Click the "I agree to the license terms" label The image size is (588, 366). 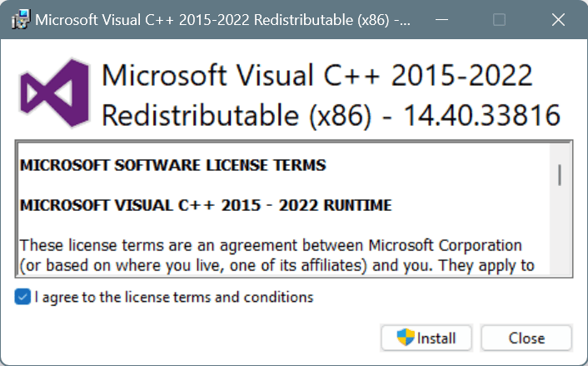coord(174,297)
